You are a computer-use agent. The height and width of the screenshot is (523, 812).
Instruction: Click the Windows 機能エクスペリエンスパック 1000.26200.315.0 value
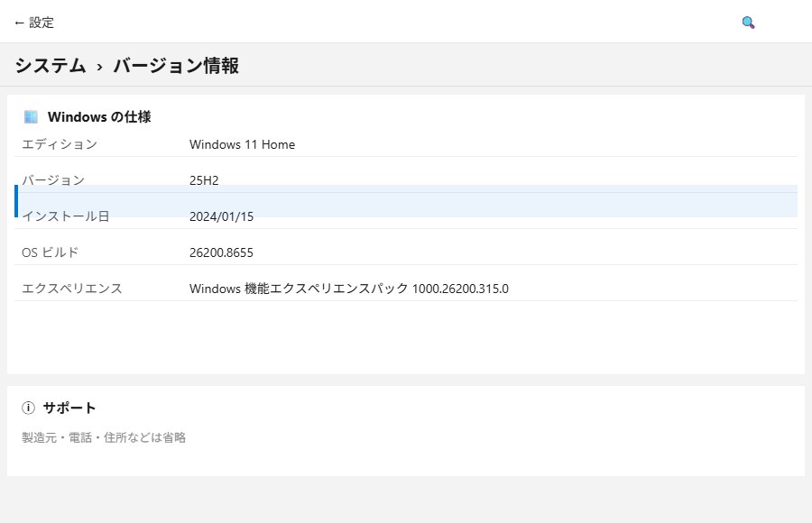pyautogui.click(x=349, y=289)
